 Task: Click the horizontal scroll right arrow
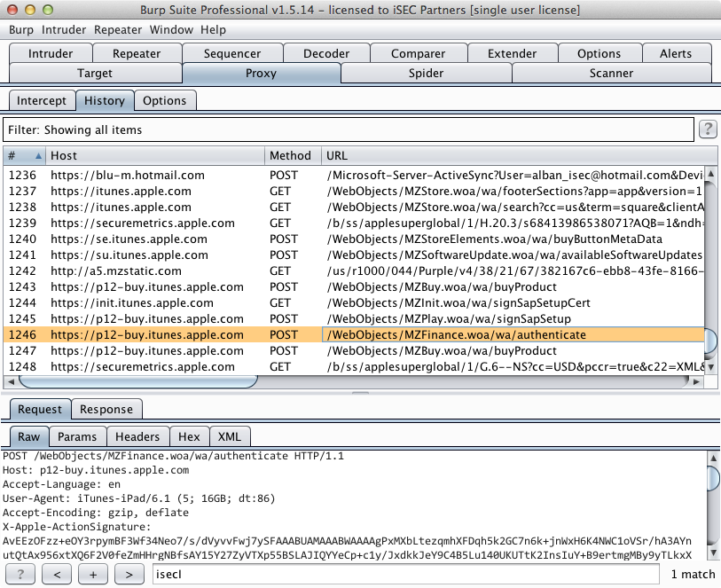[697, 381]
